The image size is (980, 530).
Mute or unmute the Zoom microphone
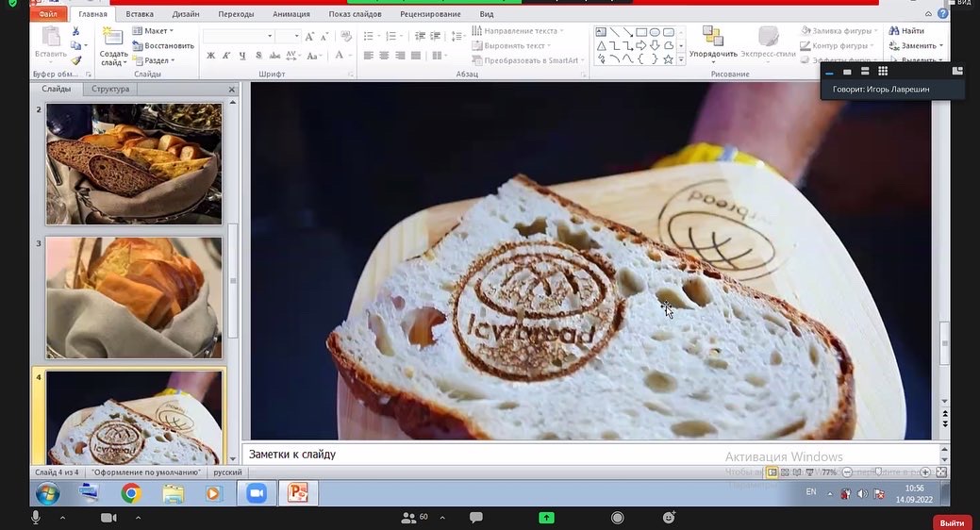coord(36,518)
